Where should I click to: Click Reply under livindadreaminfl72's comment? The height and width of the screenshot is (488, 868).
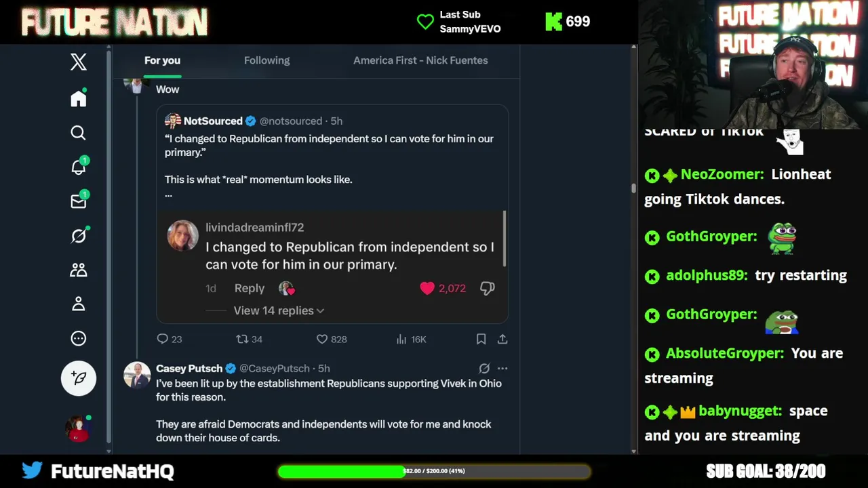click(249, 288)
